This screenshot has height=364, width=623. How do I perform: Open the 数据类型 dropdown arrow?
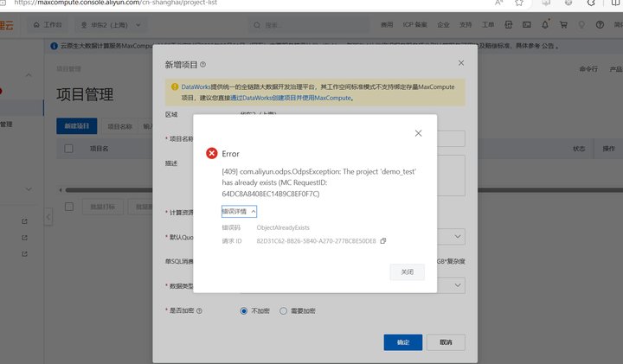coord(458,285)
